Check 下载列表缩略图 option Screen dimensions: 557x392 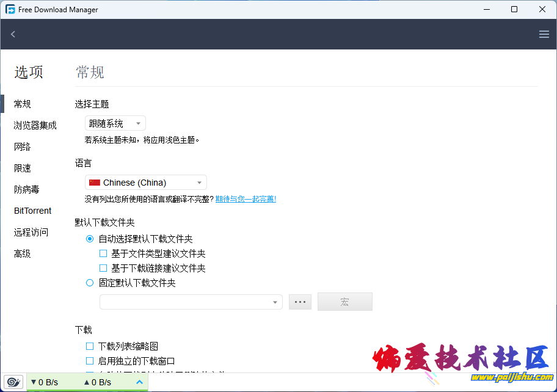(x=90, y=346)
